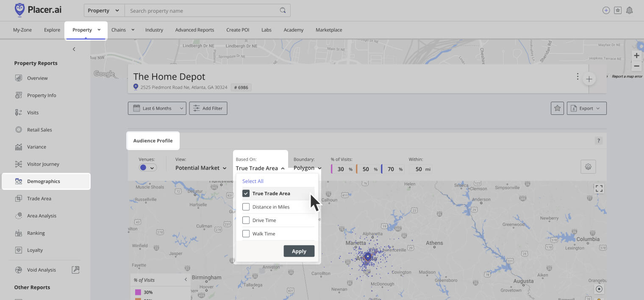Open Academy tab

pyautogui.click(x=294, y=30)
